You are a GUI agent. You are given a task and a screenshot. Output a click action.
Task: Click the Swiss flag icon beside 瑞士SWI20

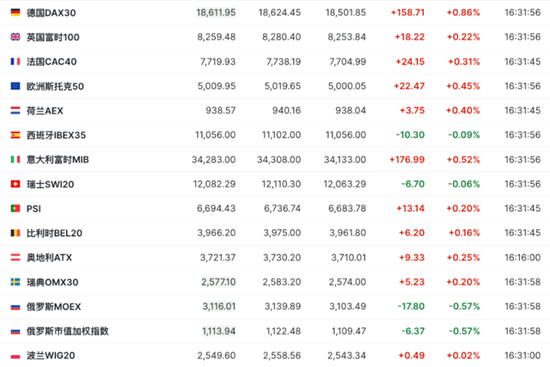pos(15,184)
